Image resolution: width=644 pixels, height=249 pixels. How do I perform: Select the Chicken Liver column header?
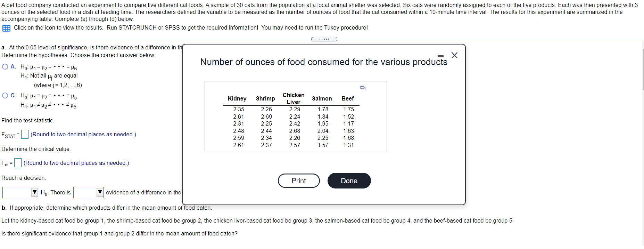pos(293,98)
